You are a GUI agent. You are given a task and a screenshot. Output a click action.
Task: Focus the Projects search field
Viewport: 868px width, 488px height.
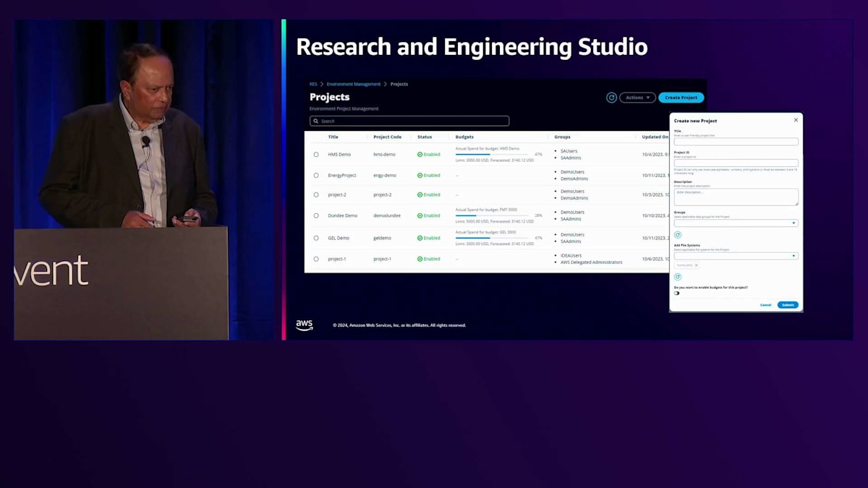coord(409,121)
